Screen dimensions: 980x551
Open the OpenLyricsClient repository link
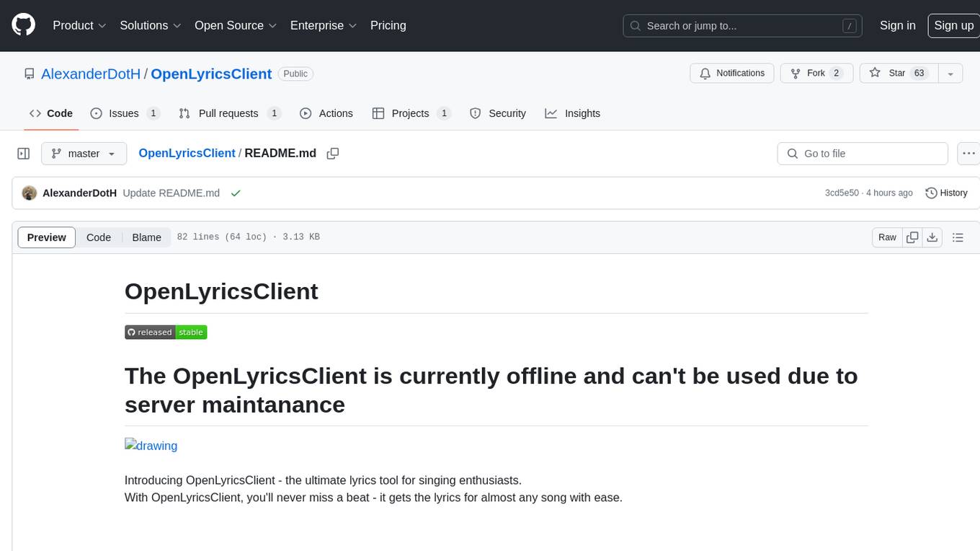[211, 74]
